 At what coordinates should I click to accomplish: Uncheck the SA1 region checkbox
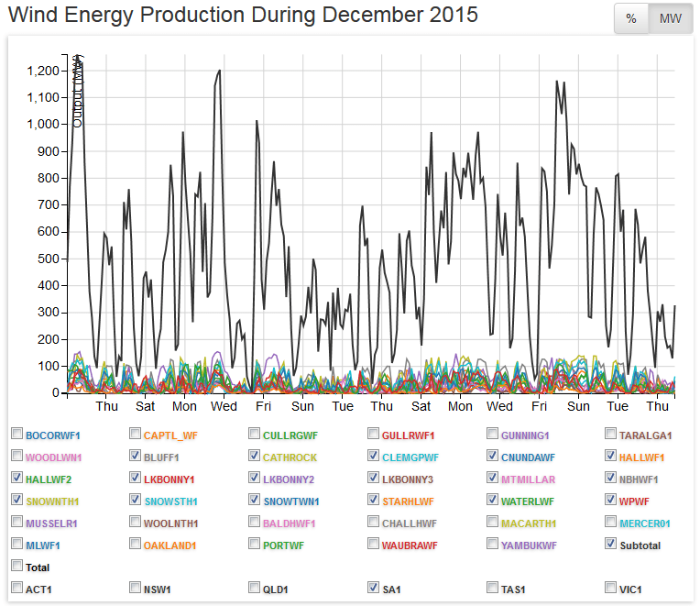coord(374,588)
